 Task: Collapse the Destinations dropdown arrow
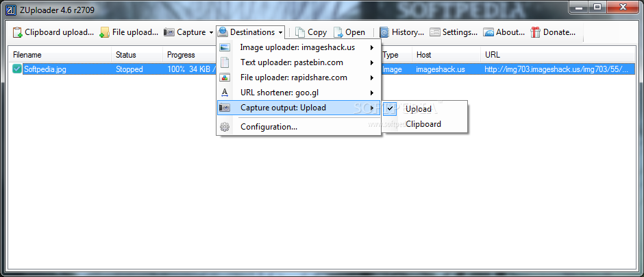coord(280,32)
